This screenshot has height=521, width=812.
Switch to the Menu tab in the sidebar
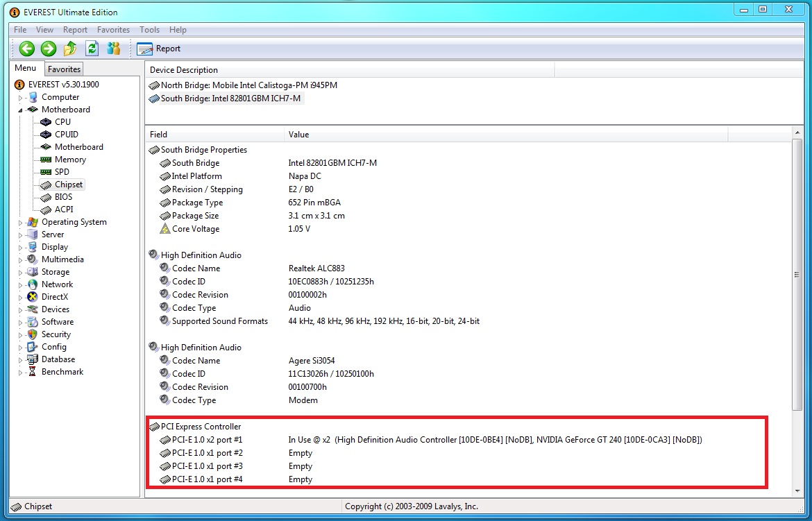click(x=26, y=68)
